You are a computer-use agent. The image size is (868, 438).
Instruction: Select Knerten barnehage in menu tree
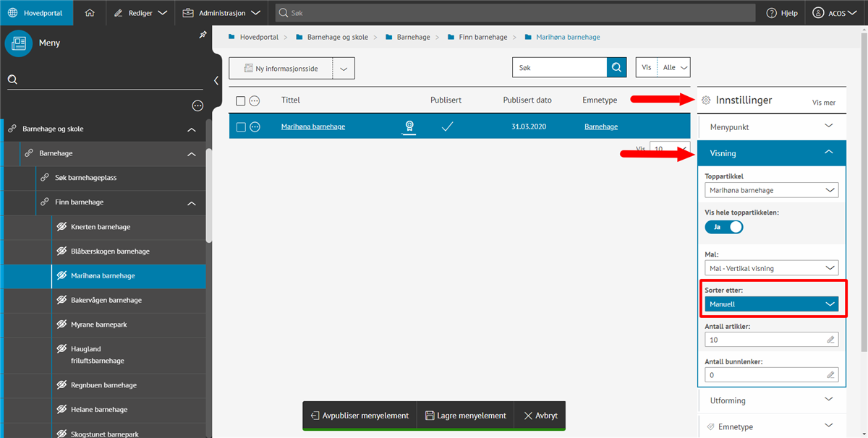coord(101,227)
